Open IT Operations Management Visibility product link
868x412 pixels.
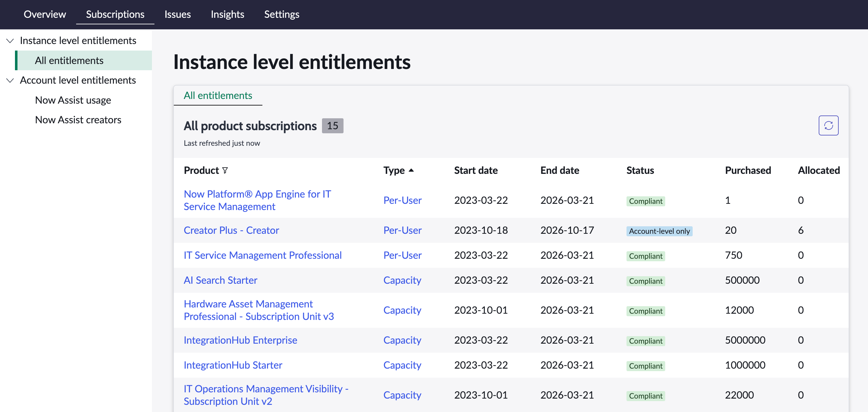coord(266,395)
